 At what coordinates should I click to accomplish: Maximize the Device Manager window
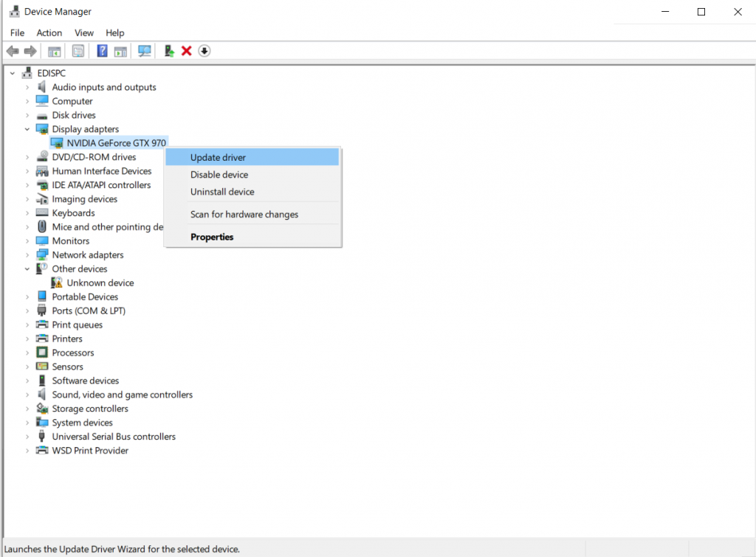pyautogui.click(x=701, y=12)
